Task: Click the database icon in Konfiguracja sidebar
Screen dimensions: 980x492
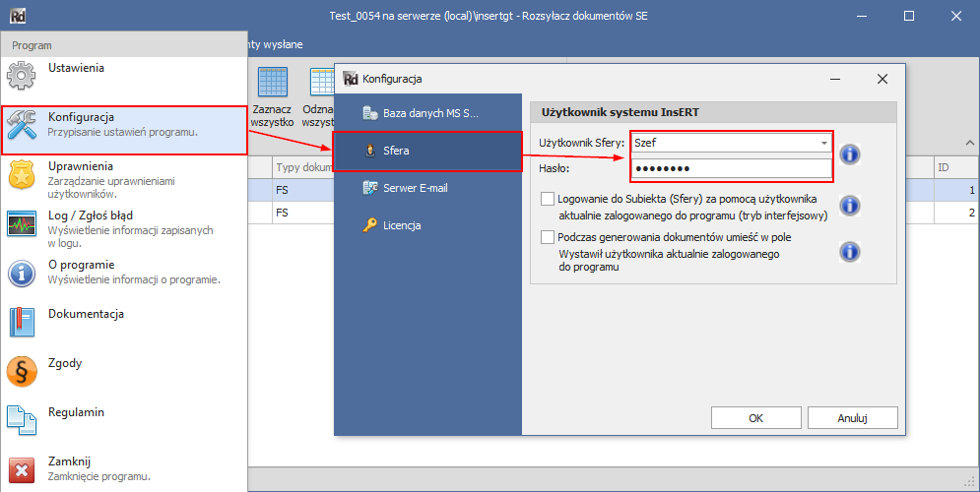Action: [x=370, y=113]
